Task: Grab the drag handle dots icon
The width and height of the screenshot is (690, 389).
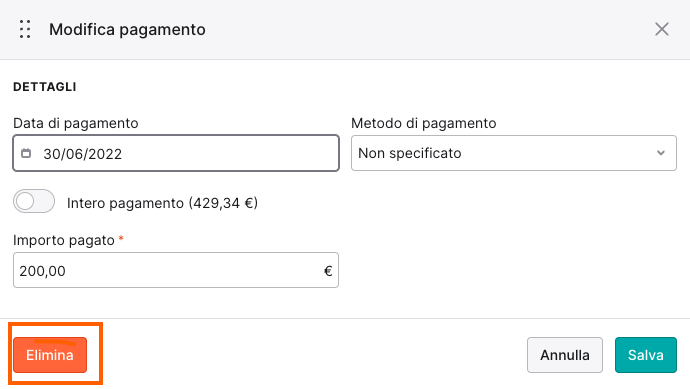Action: click(25, 29)
